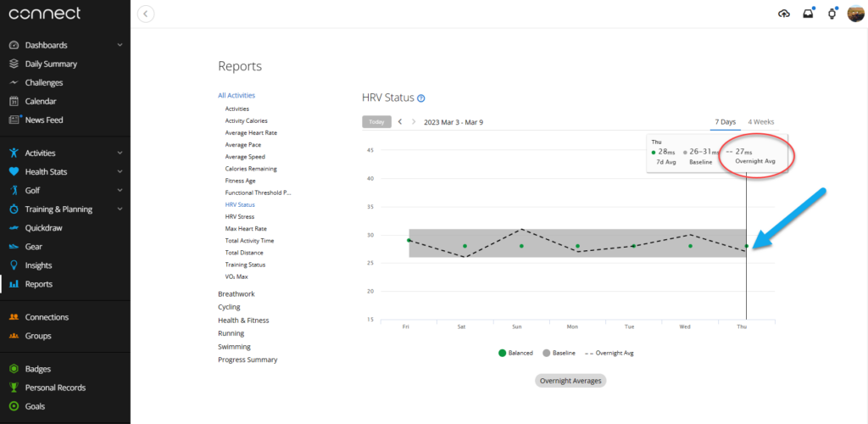This screenshot has width=868, height=424.
Task: Expand the Activities sidebar chevron
Action: click(x=120, y=153)
